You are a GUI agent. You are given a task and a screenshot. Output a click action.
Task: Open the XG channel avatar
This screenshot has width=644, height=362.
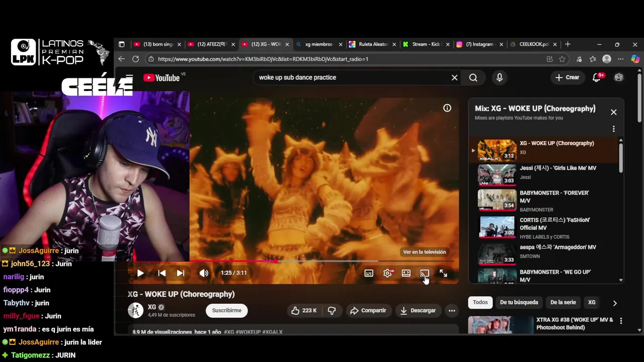(x=135, y=311)
